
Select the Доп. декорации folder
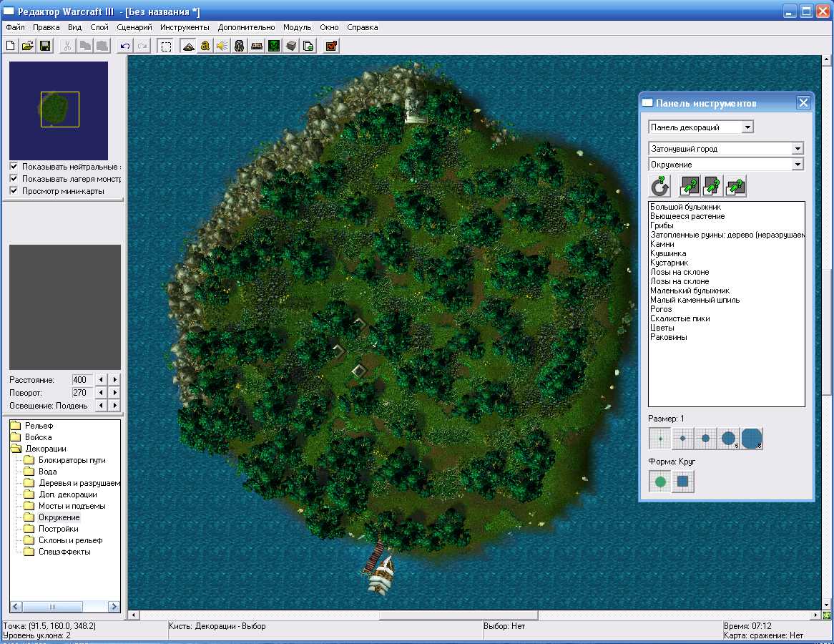tap(67, 494)
